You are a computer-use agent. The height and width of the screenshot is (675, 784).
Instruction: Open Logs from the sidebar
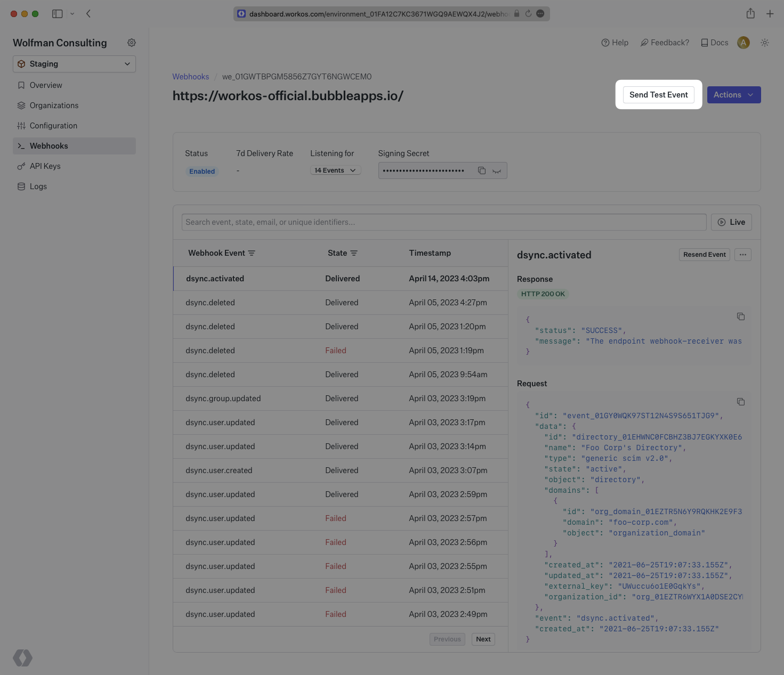point(38,186)
